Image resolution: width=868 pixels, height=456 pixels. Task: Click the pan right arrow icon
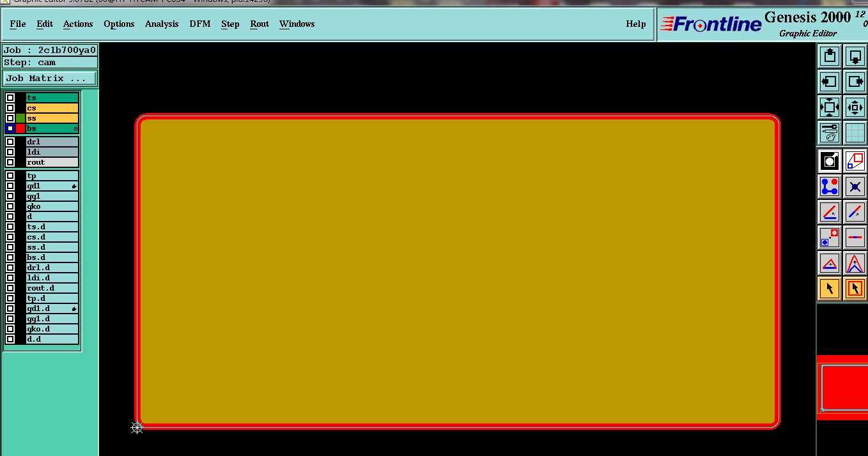(x=855, y=82)
